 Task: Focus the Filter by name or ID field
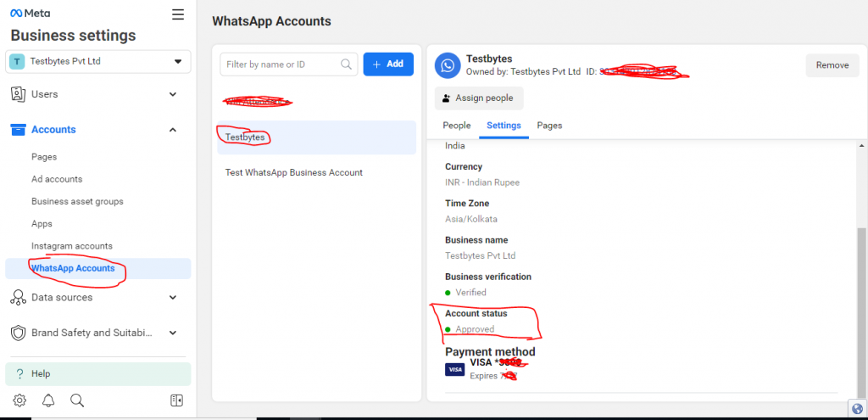[288, 64]
